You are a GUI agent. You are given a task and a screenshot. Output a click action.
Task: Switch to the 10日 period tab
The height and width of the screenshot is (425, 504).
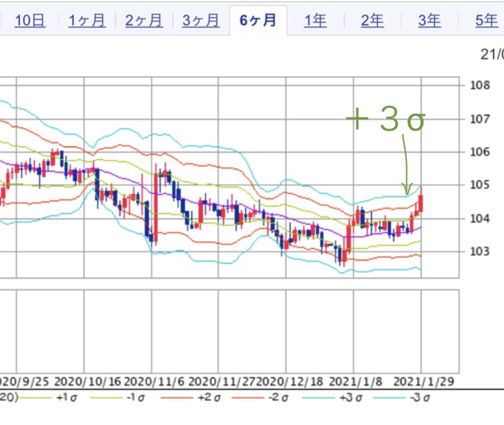(30, 20)
